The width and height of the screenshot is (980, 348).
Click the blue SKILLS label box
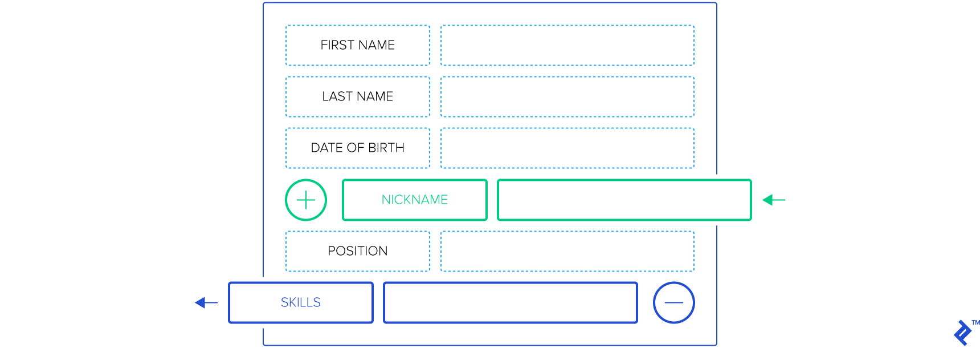(301, 302)
